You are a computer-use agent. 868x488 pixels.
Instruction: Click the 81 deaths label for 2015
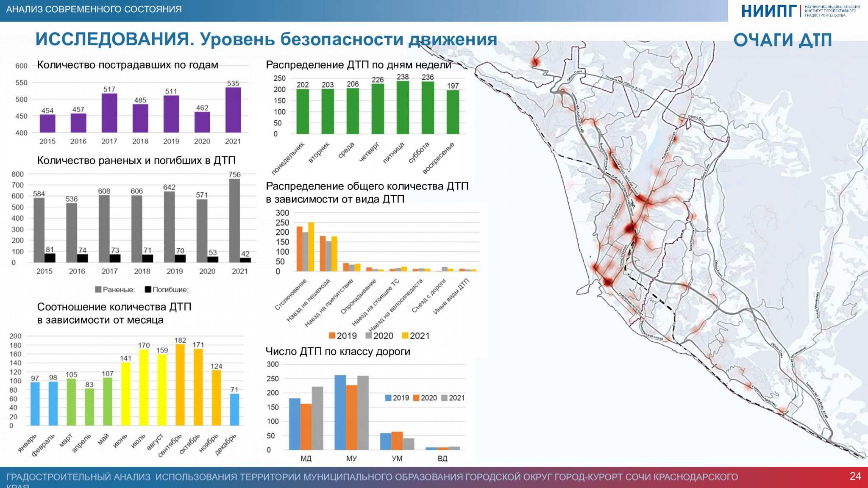[50, 250]
